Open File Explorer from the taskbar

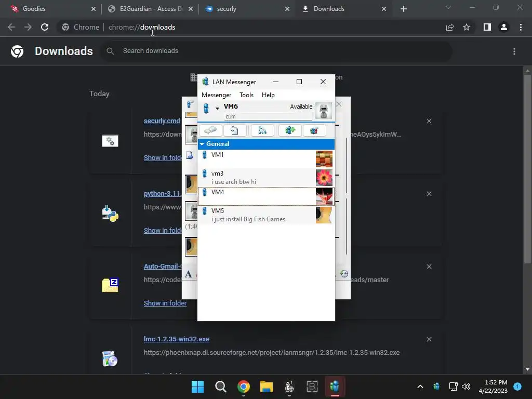click(x=267, y=387)
